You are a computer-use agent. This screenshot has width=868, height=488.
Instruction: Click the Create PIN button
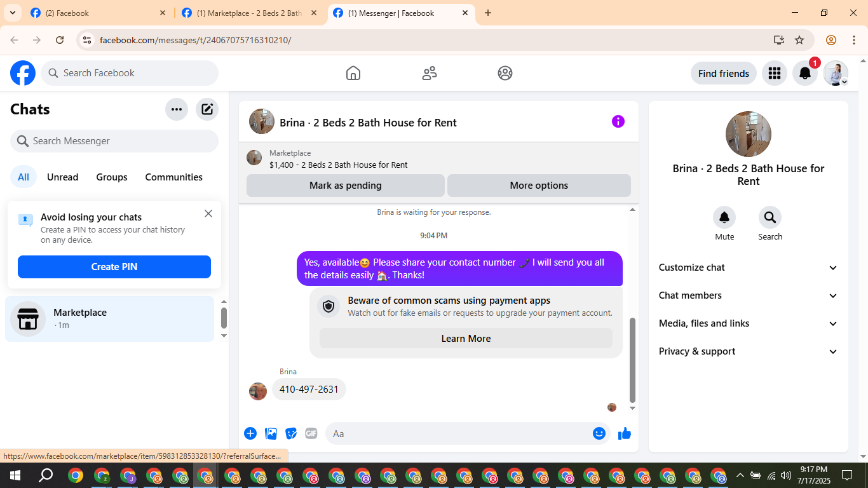pos(114,267)
